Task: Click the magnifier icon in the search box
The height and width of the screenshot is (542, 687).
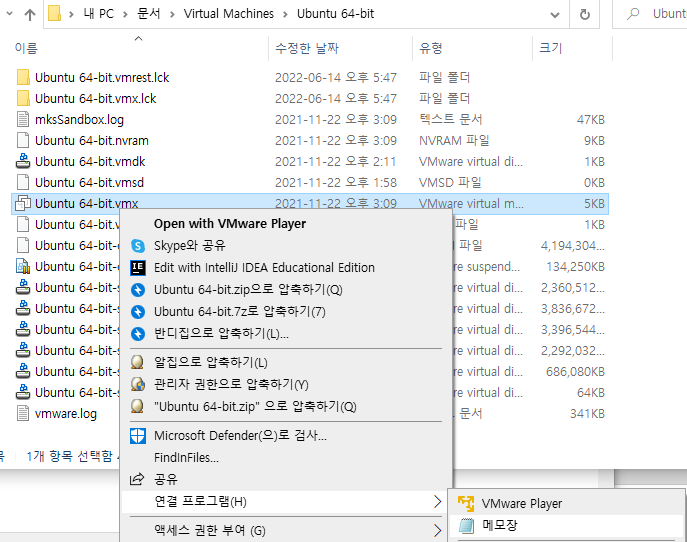Action: click(633, 14)
